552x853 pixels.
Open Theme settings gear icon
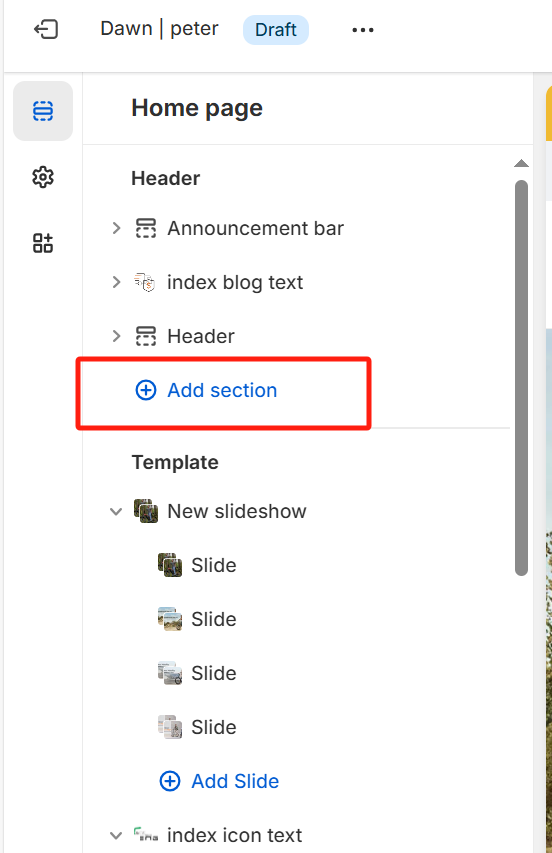pos(43,177)
